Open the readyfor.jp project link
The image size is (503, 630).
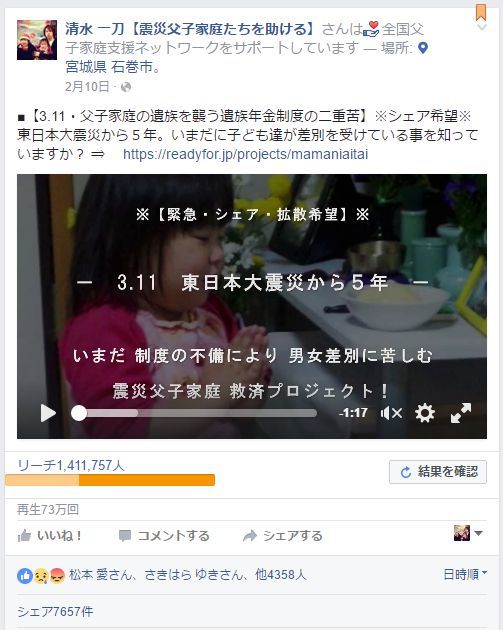point(245,154)
